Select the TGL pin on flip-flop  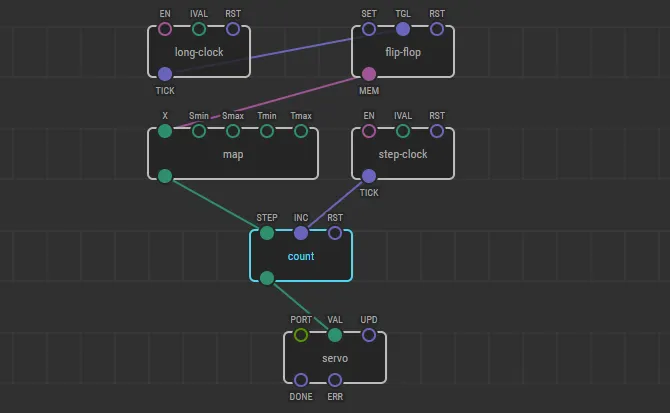click(403, 29)
